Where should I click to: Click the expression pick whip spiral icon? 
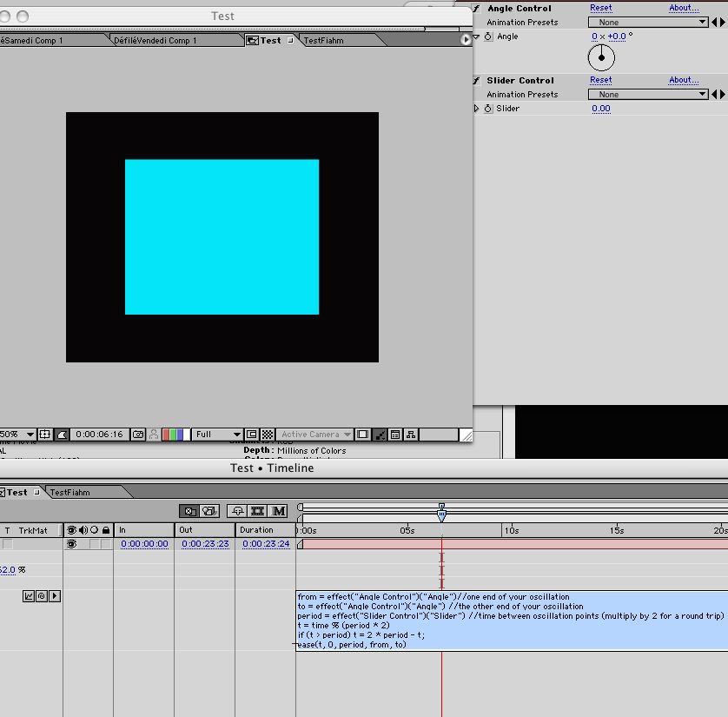point(42,596)
